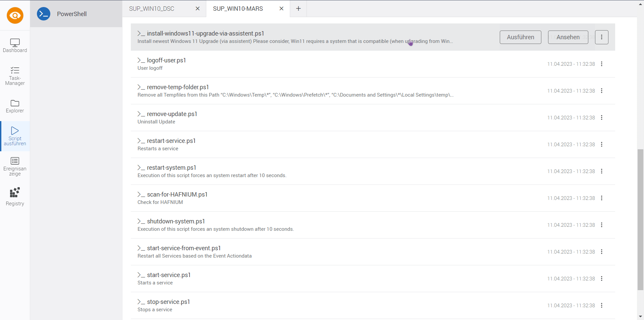
Task: Open the Dashboard sidebar icon
Action: [15, 46]
